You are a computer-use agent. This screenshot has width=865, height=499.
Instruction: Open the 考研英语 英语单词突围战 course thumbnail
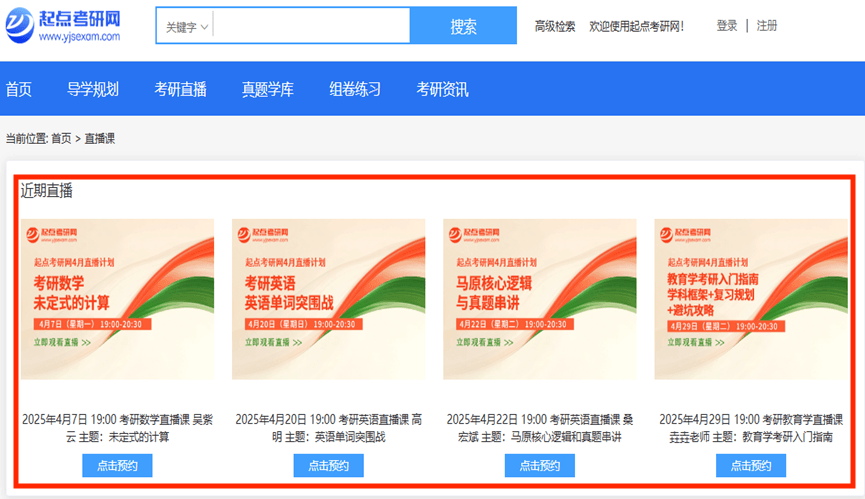tap(328, 299)
